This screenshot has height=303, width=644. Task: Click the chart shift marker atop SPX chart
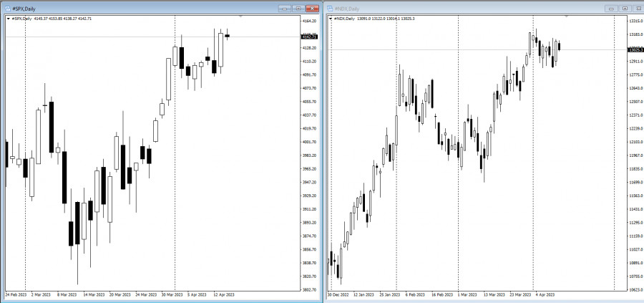[240, 16]
